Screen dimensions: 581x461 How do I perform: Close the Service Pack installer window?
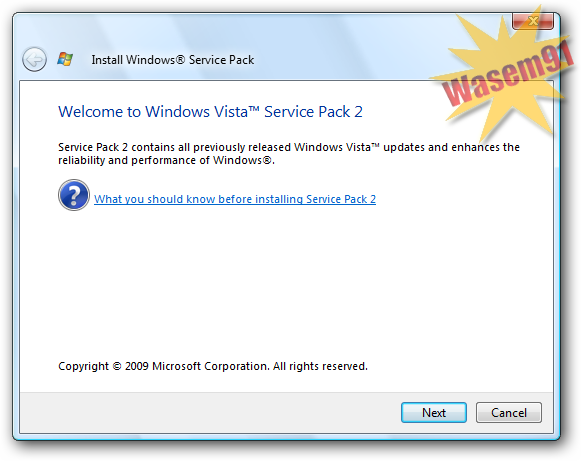pyautogui.click(x=533, y=21)
